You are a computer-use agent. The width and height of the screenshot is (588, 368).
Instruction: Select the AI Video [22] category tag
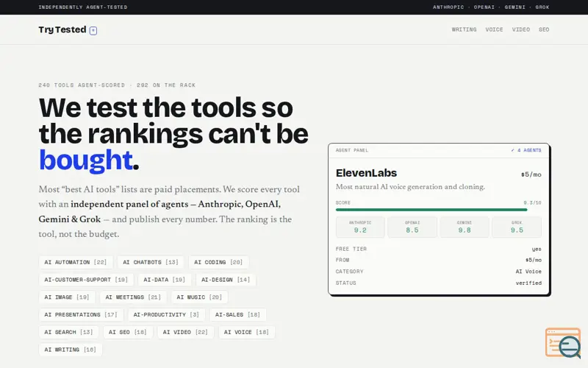pyautogui.click(x=185, y=332)
